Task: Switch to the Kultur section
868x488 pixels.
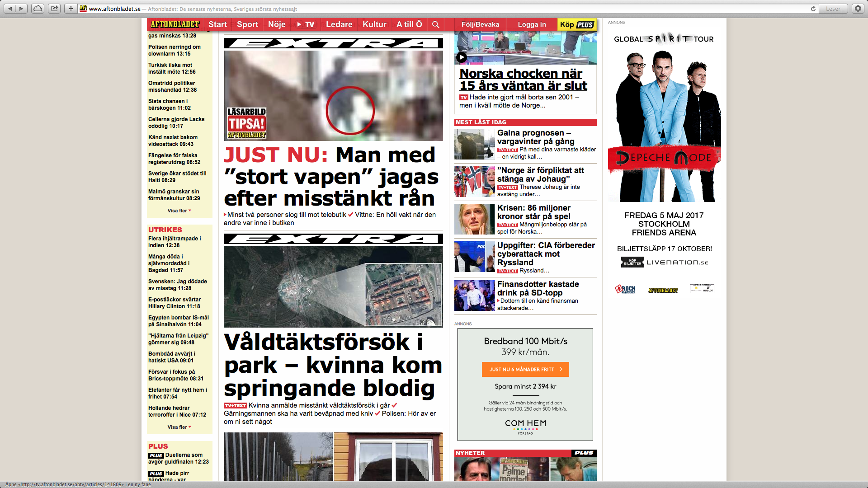Action: (374, 24)
